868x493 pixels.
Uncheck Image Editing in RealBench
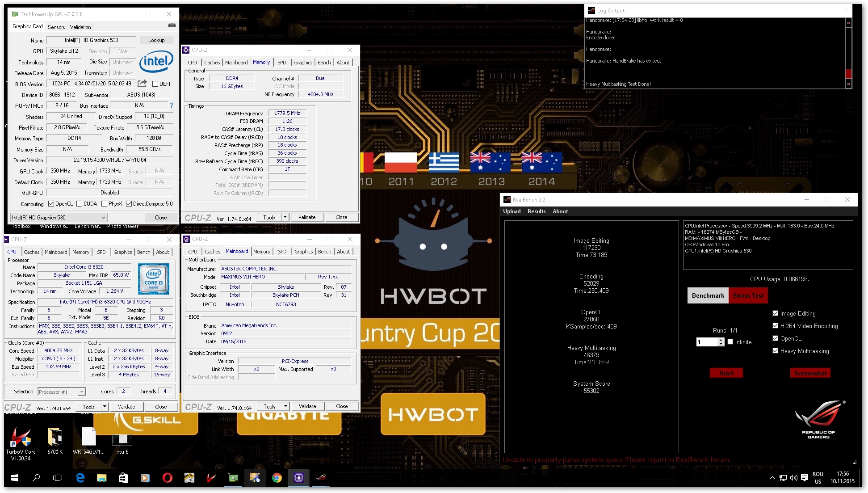[776, 313]
